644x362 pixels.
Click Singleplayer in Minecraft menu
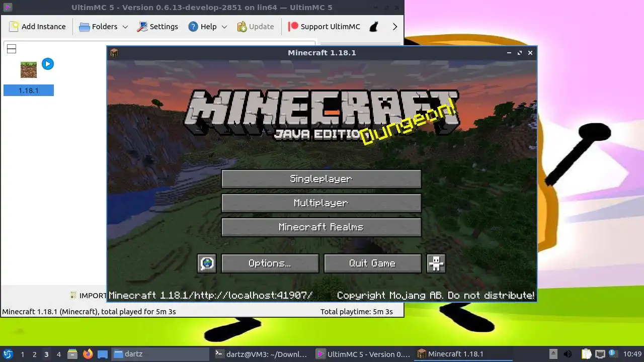pos(321,179)
